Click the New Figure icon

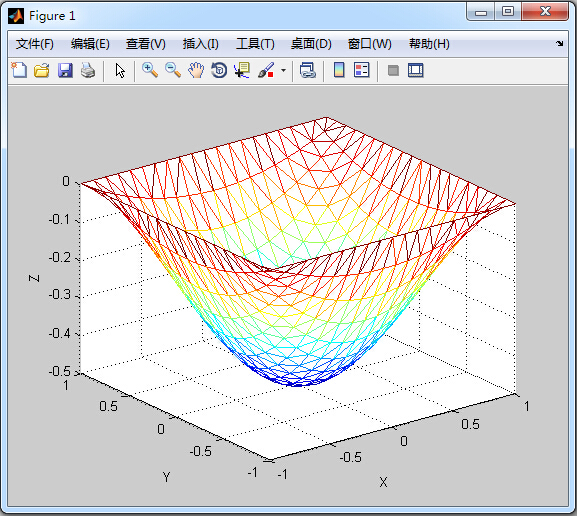pyautogui.click(x=19, y=70)
